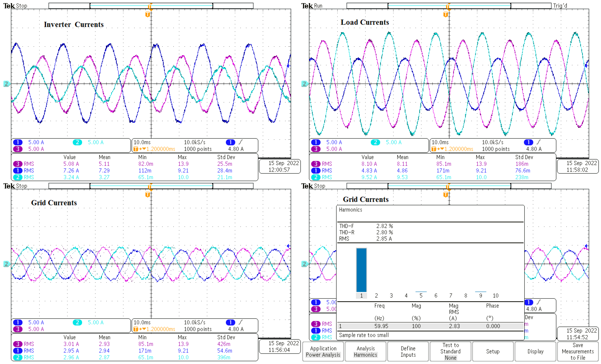Click the blue fundamental harmonic bar
601x364 pixels.
pos(361,270)
